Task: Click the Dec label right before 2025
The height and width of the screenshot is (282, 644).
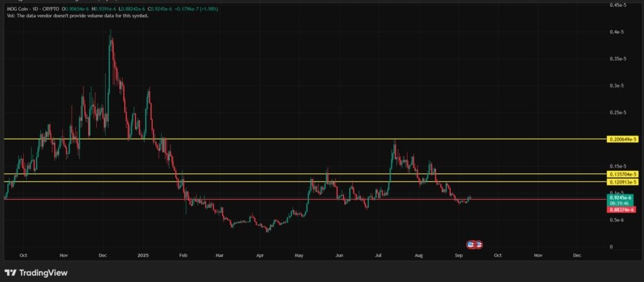Action: (x=103, y=255)
